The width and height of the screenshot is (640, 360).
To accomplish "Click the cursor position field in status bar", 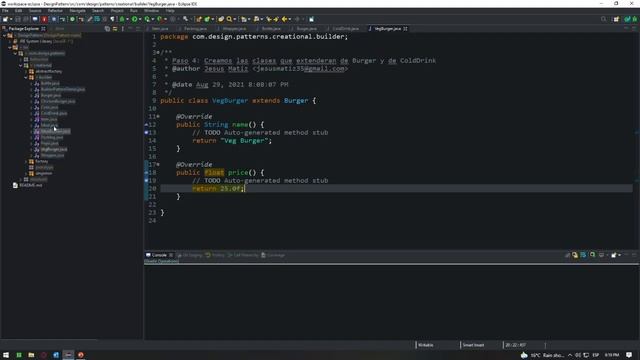I will pyautogui.click(x=516, y=345).
